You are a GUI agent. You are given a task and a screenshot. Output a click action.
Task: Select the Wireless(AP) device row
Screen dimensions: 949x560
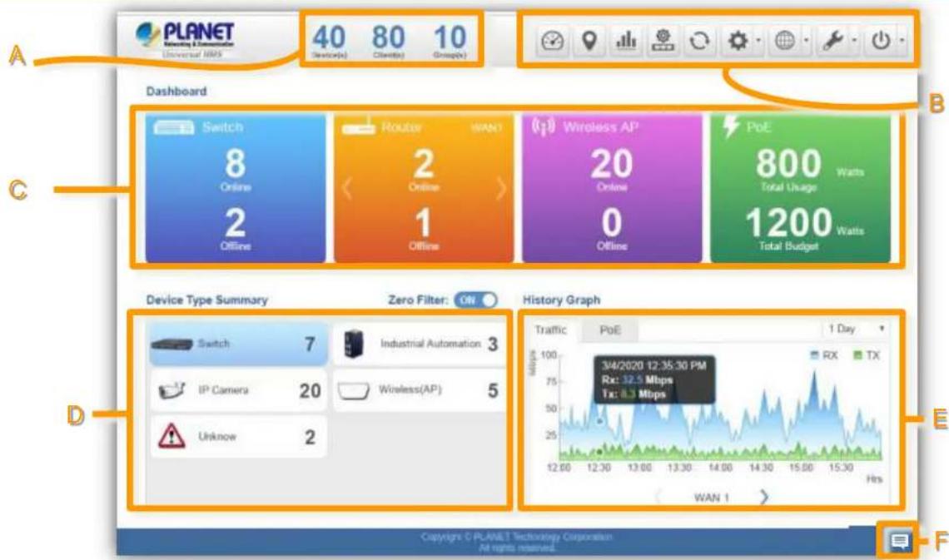[420, 391]
